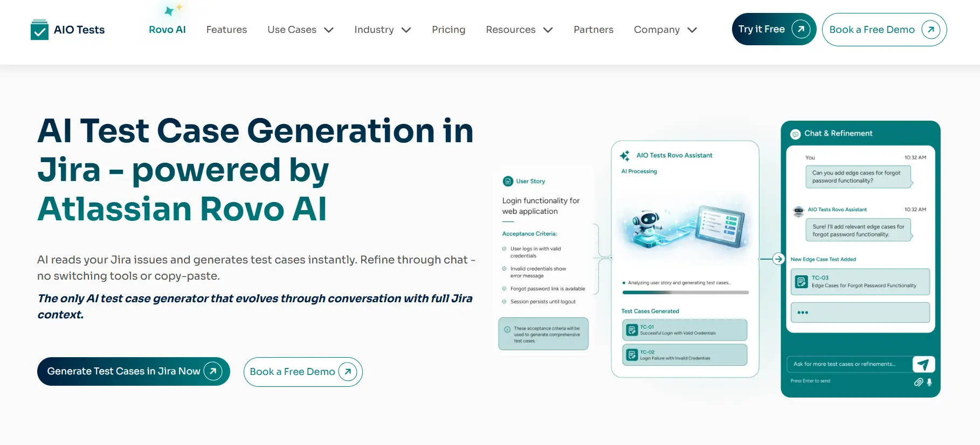Click 'Login functionality for web application' text

click(x=541, y=206)
